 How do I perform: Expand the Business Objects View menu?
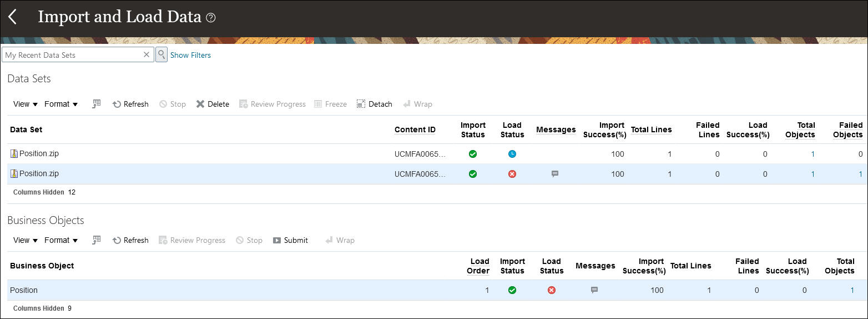pos(25,240)
